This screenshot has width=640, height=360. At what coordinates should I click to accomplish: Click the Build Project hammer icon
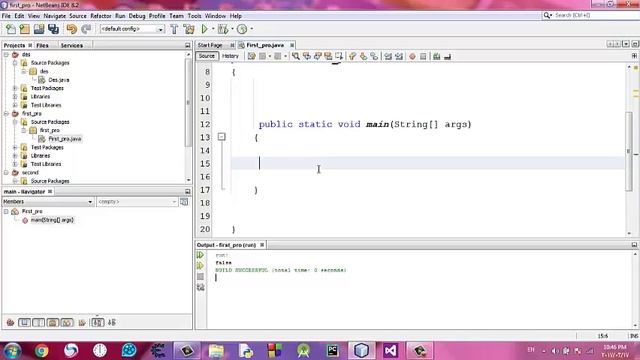coord(174,29)
